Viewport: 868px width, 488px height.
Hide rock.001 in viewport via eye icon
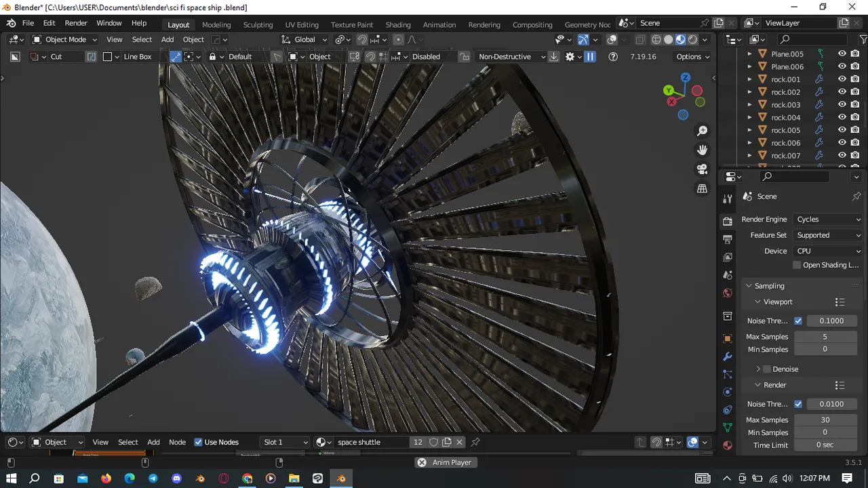pyautogui.click(x=842, y=79)
